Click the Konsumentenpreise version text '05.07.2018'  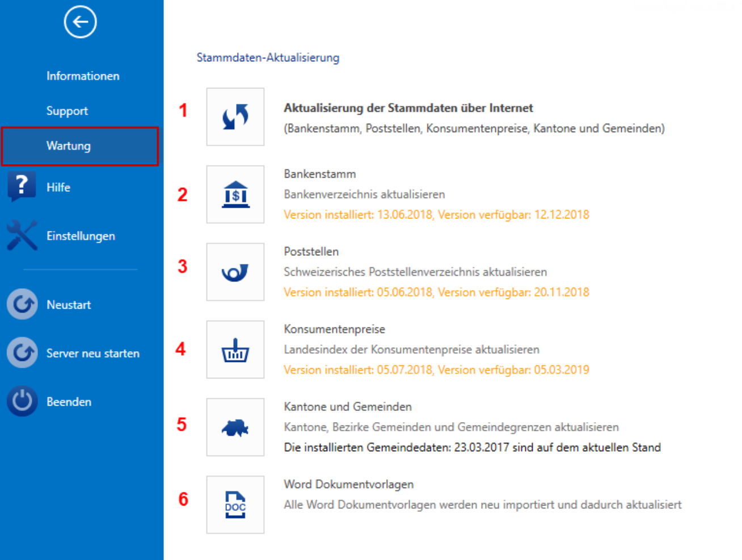point(405,370)
